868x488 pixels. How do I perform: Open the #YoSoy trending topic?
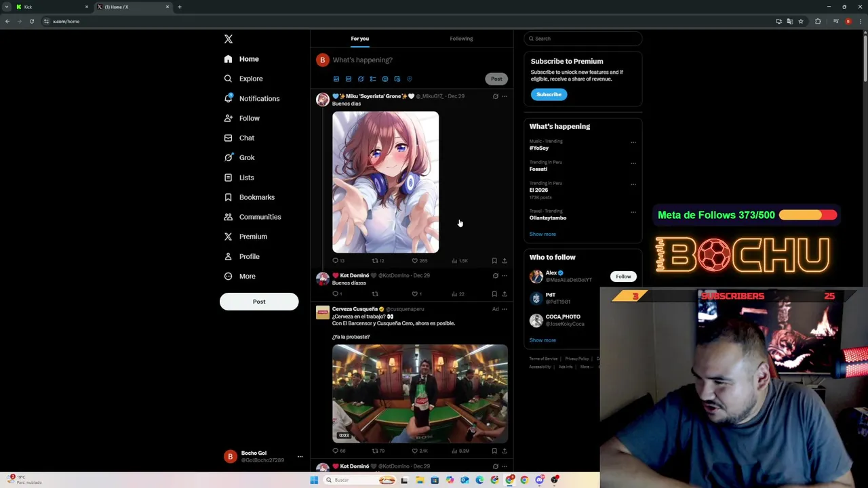tap(539, 148)
